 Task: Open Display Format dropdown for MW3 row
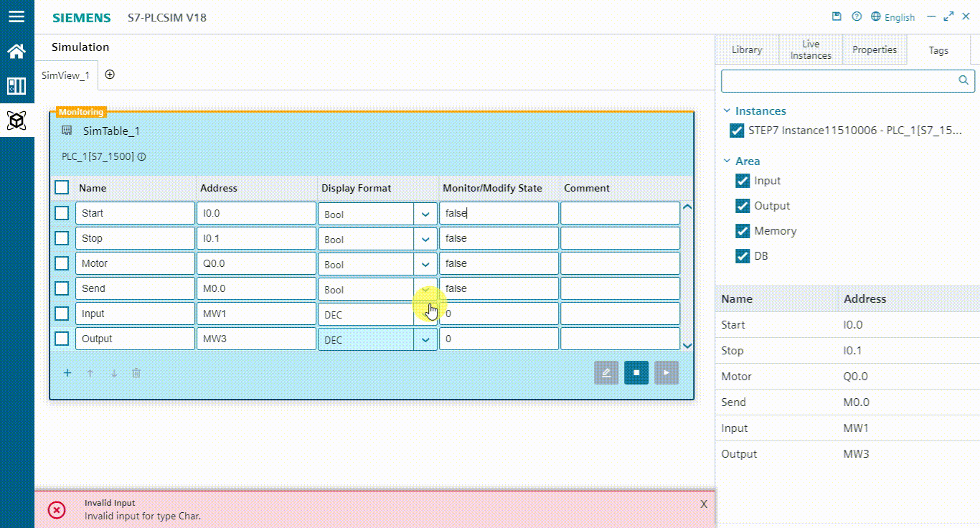click(x=425, y=339)
